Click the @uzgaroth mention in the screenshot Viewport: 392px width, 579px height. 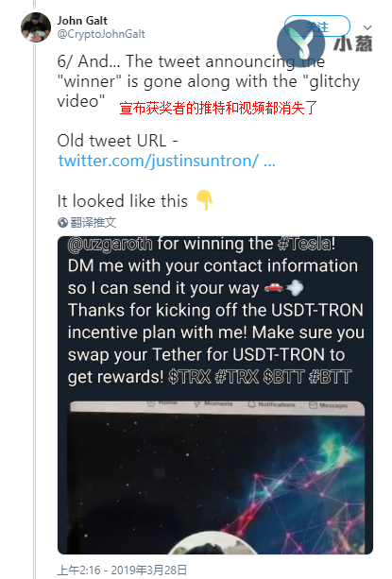[110, 244]
